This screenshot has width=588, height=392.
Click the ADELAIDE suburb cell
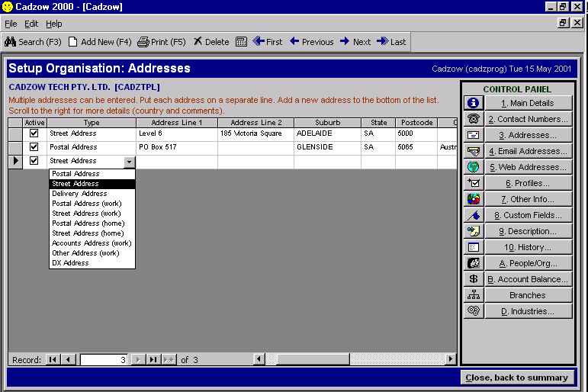tap(327, 133)
